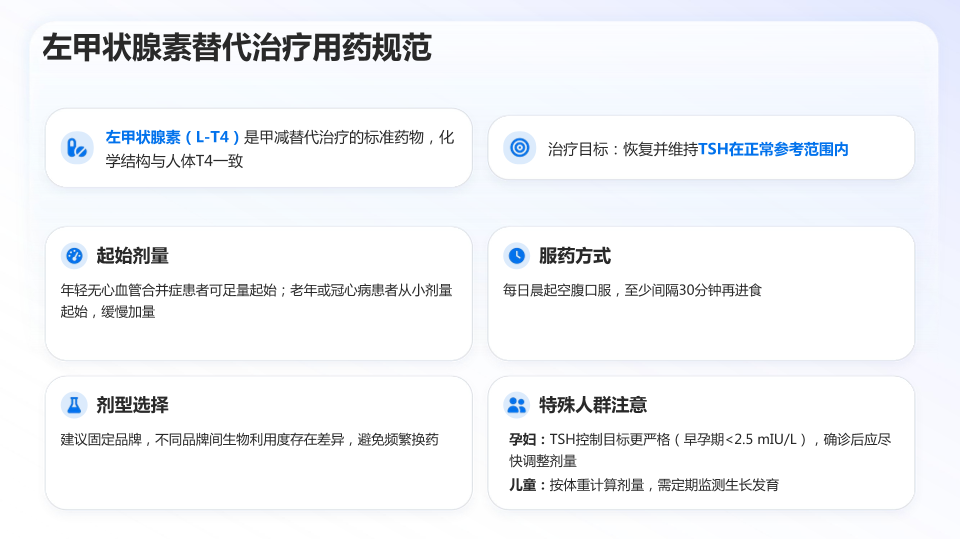Image resolution: width=960 pixels, height=540 pixels.
Task: Select the 起始剂量 heading
Action: click(x=132, y=255)
